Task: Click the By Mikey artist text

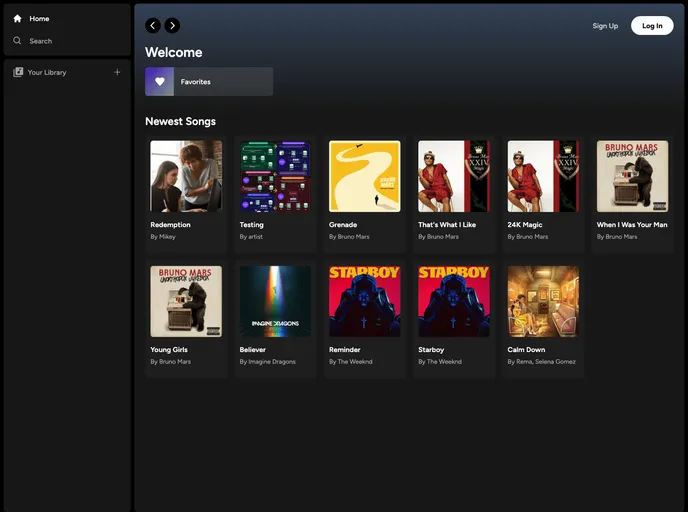Action: click(163, 236)
